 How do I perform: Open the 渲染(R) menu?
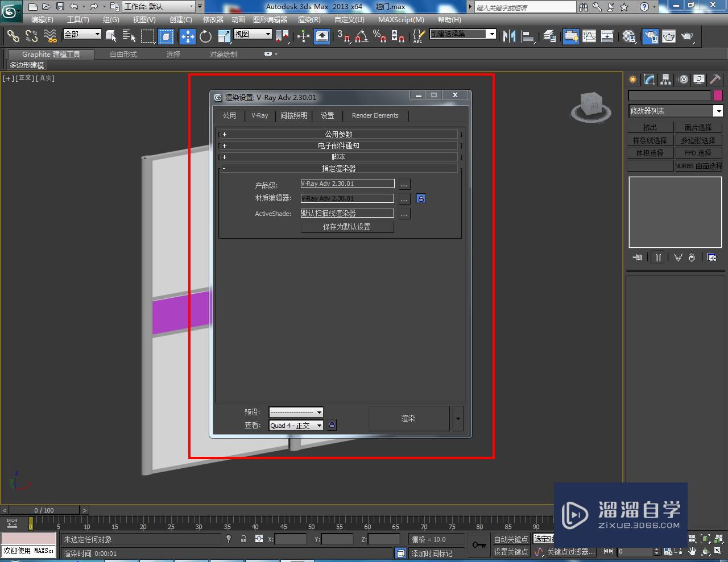[309, 19]
